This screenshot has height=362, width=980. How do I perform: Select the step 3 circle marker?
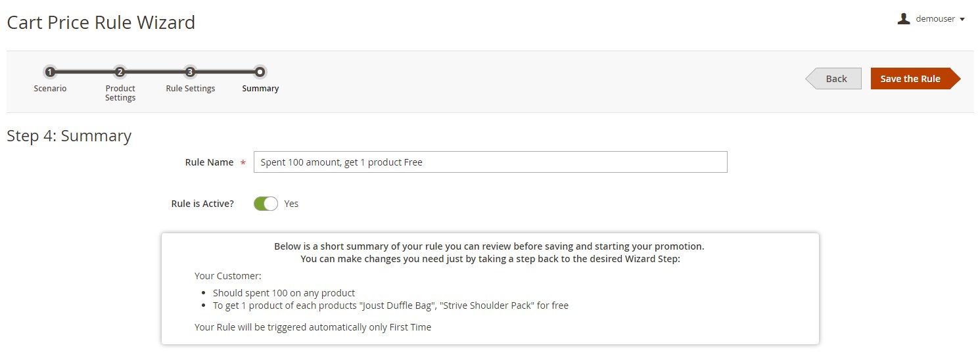pyautogui.click(x=190, y=72)
